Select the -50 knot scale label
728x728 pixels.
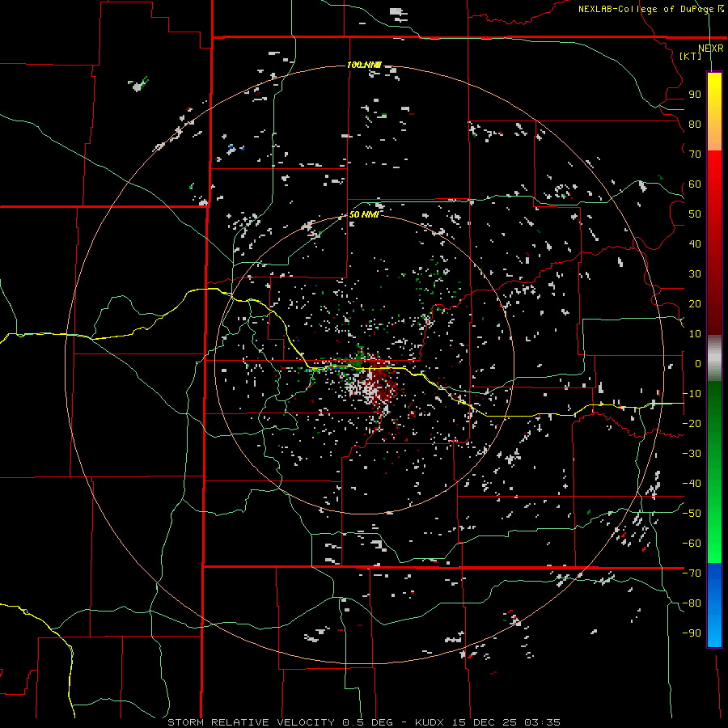(692, 514)
